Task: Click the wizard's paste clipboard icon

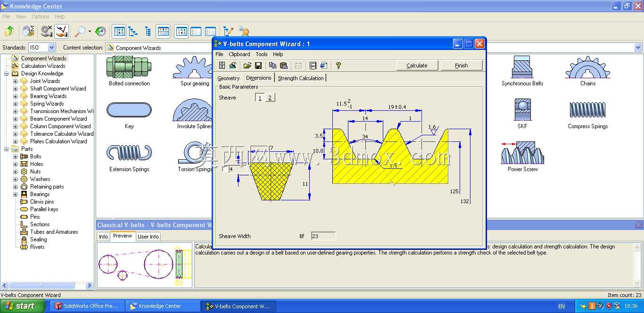Action: (x=283, y=66)
